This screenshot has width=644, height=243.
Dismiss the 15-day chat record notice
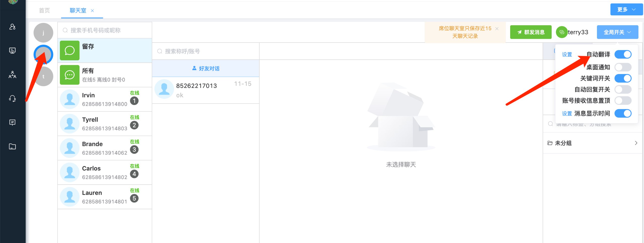point(497,29)
